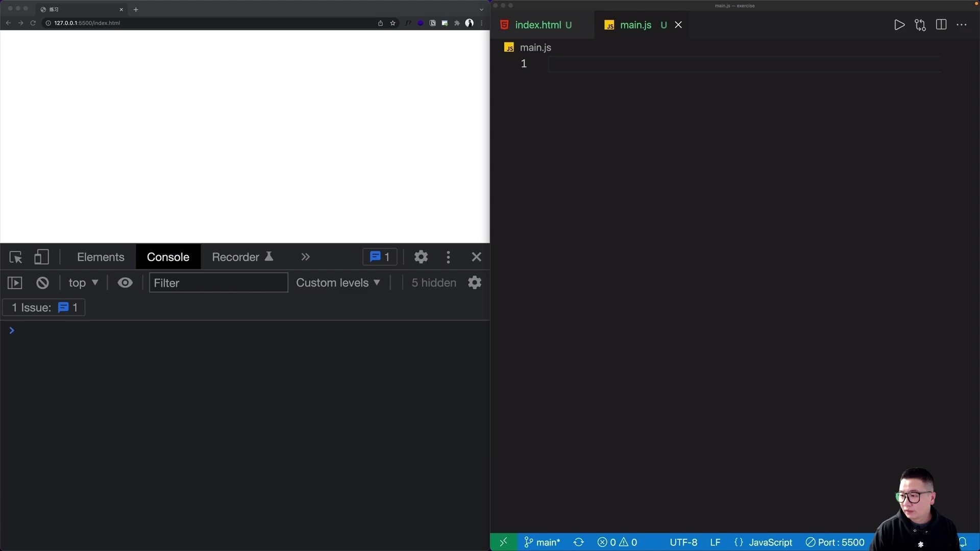980x551 pixels.
Task: Switch to the Recorder tab in DevTools
Action: [x=242, y=257]
